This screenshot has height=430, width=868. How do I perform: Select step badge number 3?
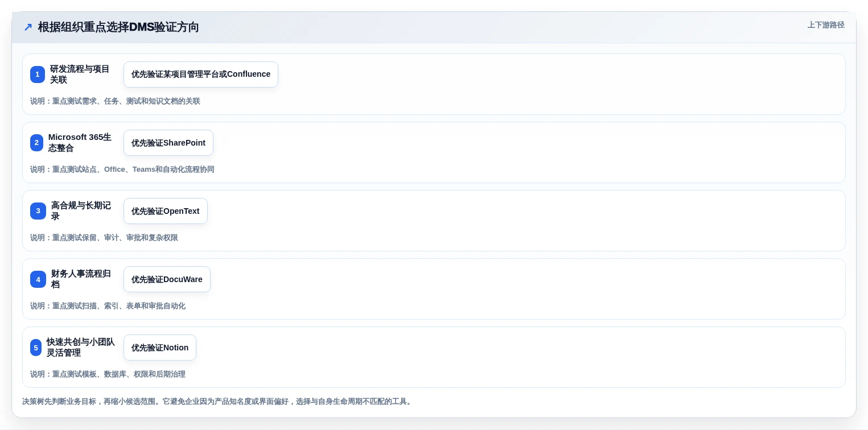click(x=38, y=211)
